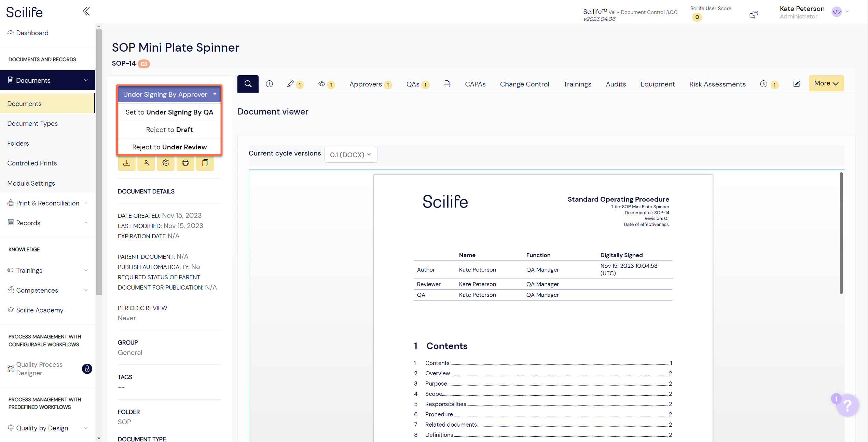868x442 pixels.
Task: Open the user account dropdown arrow
Action: coord(847,12)
